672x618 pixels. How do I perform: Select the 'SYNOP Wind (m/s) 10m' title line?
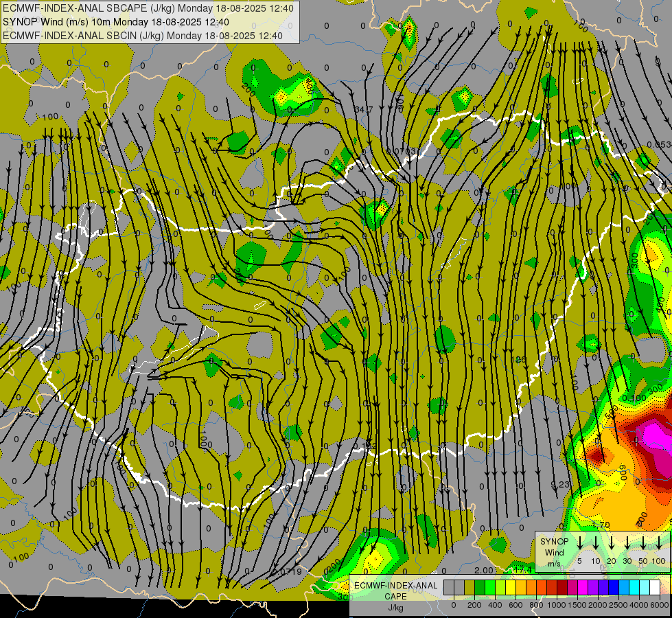[116, 22]
